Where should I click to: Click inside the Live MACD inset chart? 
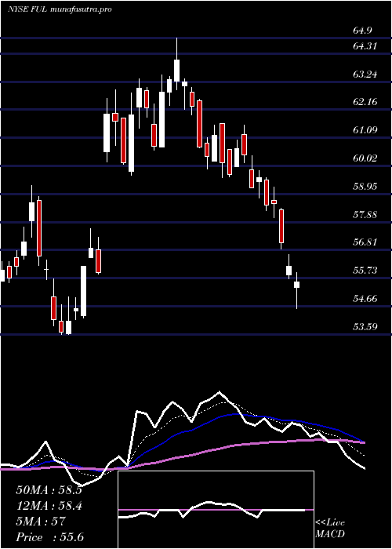tap(216, 510)
